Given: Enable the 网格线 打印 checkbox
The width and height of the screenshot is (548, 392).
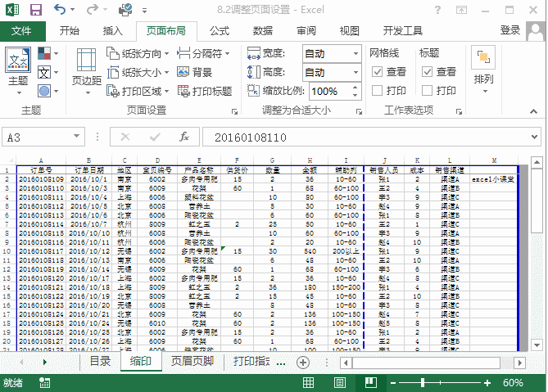Looking at the screenshot, I should [x=377, y=91].
